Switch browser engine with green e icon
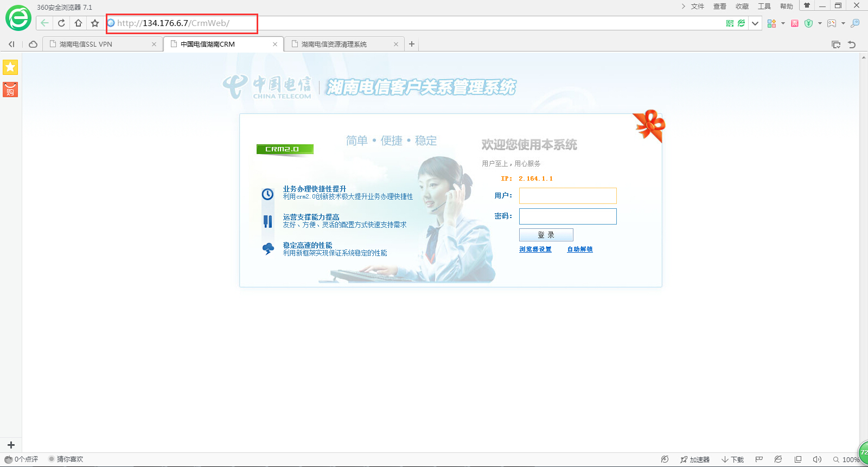 [x=741, y=23]
